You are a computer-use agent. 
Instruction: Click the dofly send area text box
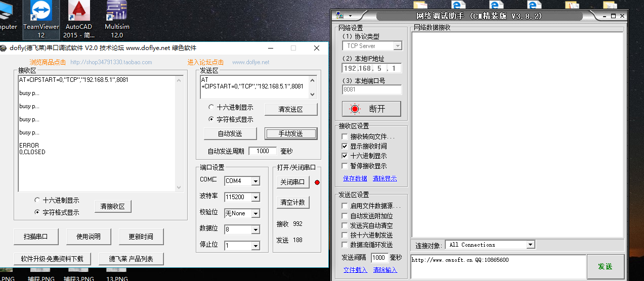254,87
